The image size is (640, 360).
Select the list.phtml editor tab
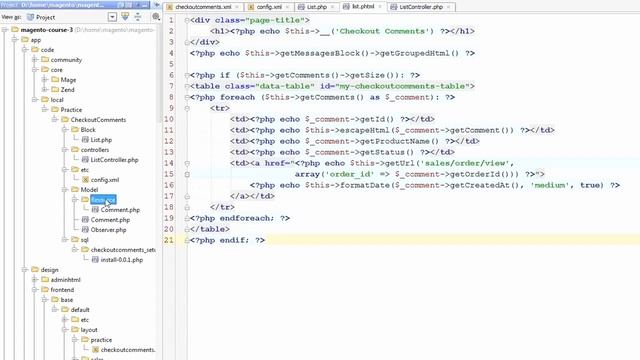click(362, 7)
